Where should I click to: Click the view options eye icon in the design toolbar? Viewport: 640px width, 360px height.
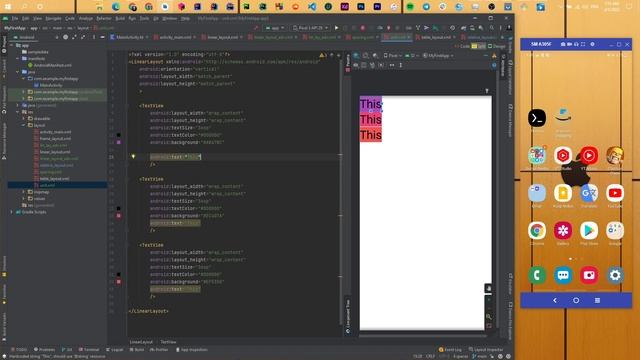click(356, 65)
